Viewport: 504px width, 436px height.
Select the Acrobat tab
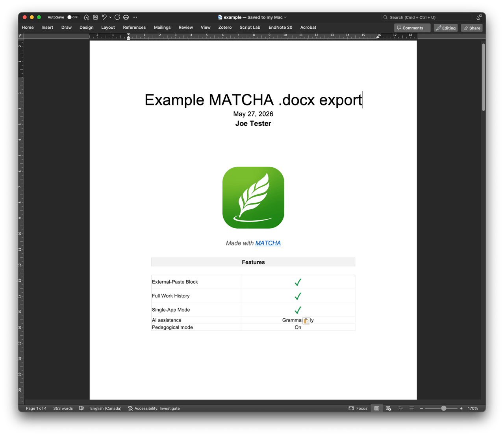(x=308, y=28)
